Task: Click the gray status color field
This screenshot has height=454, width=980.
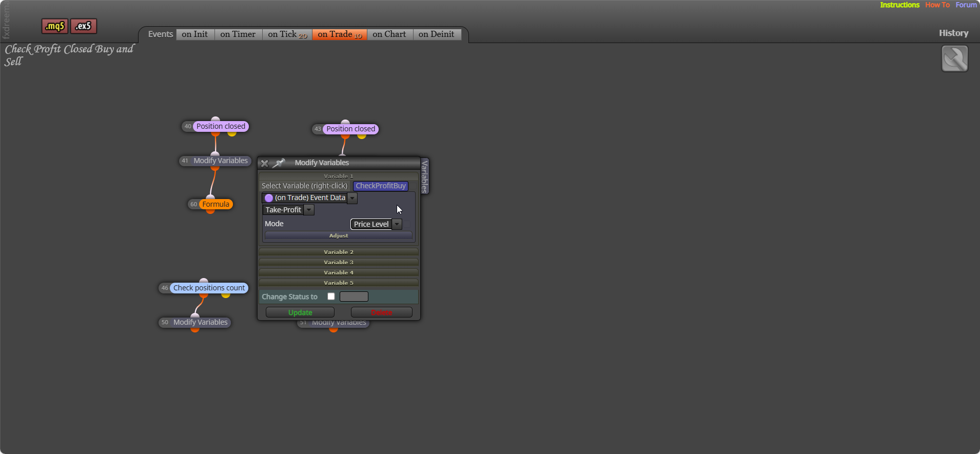Action: click(x=354, y=297)
